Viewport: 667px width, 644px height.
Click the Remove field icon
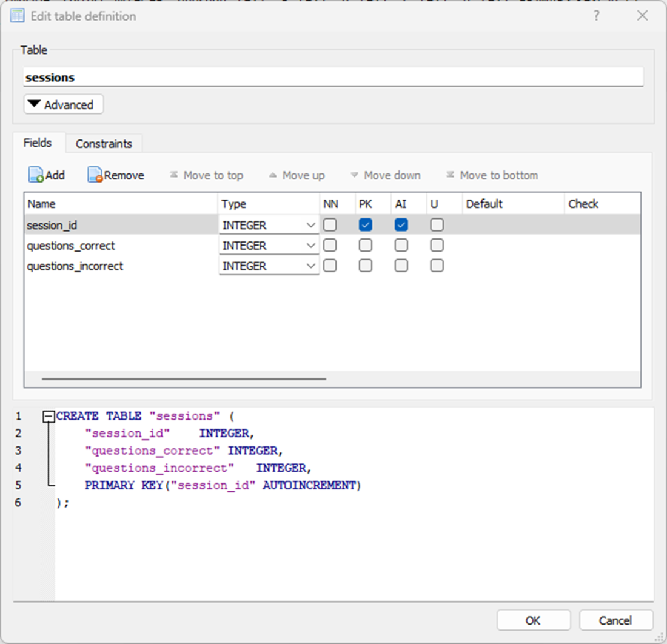point(95,175)
